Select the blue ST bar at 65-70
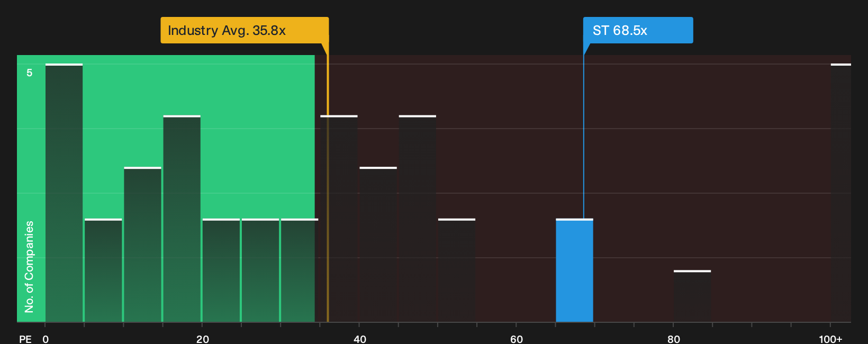 point(574,270)
